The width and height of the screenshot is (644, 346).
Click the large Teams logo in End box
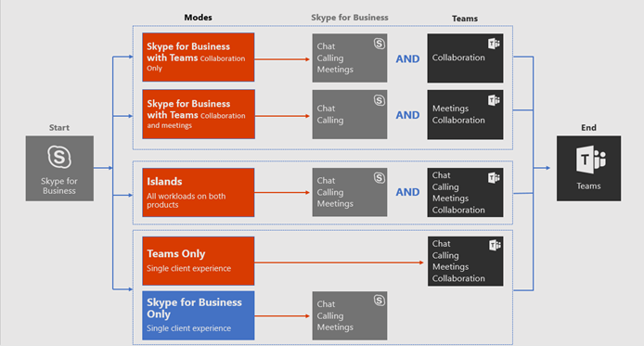590,160
